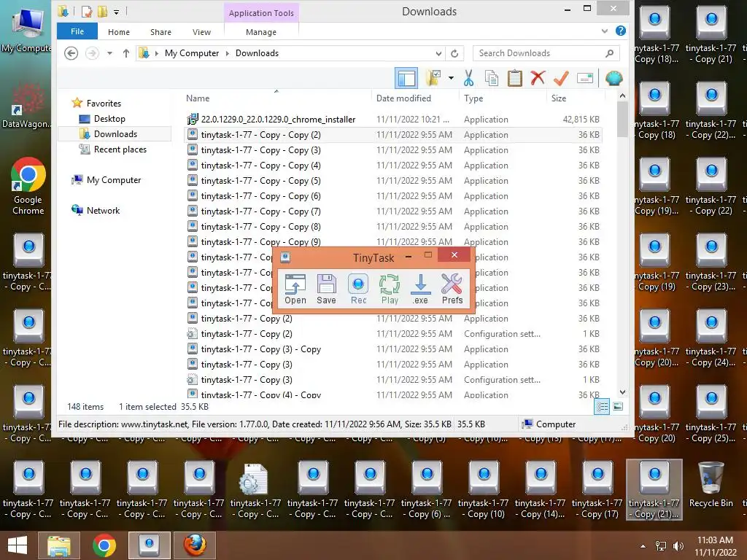
Task: Select Desktop in navigation pane
Action: 109,119
